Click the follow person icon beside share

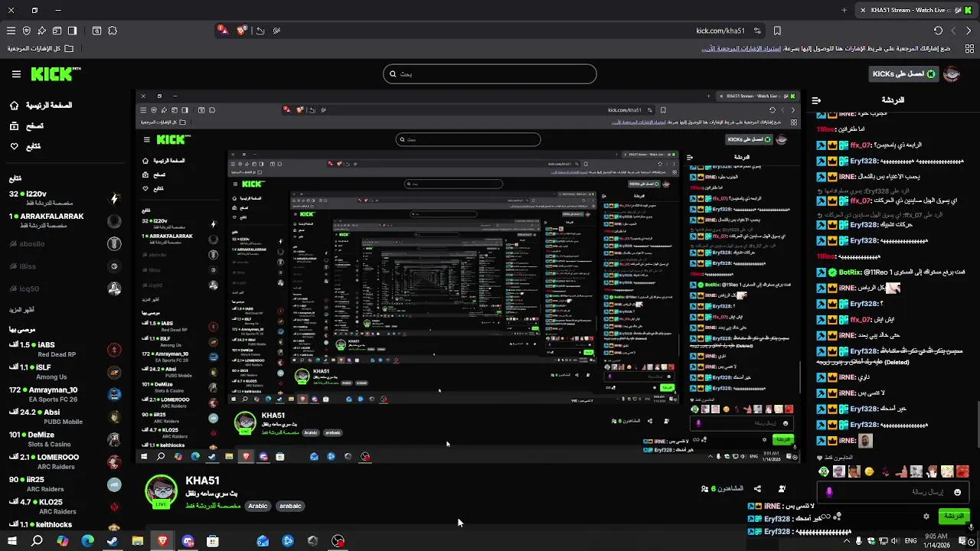click(782, 488)
